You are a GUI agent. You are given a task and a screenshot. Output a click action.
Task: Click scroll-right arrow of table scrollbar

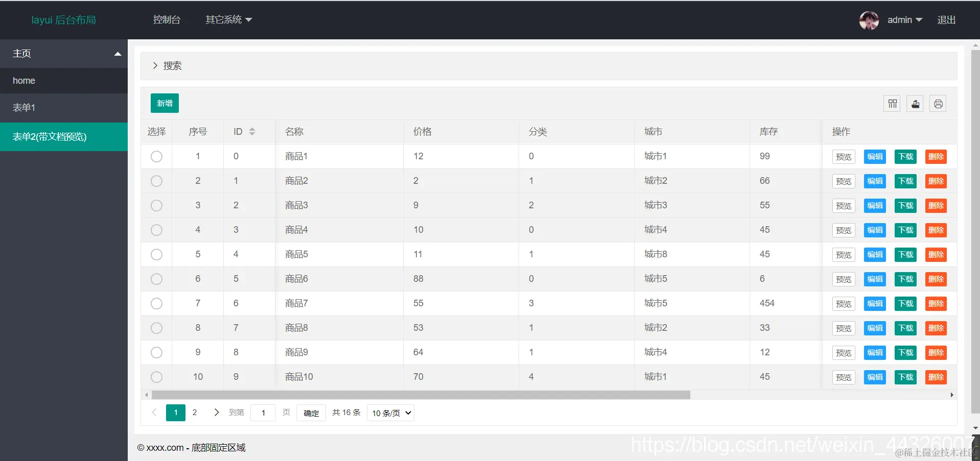point(952,395)
